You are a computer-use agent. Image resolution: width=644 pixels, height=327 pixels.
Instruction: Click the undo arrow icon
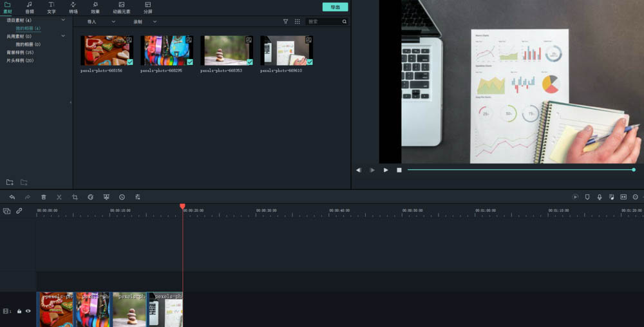point(12,197)
